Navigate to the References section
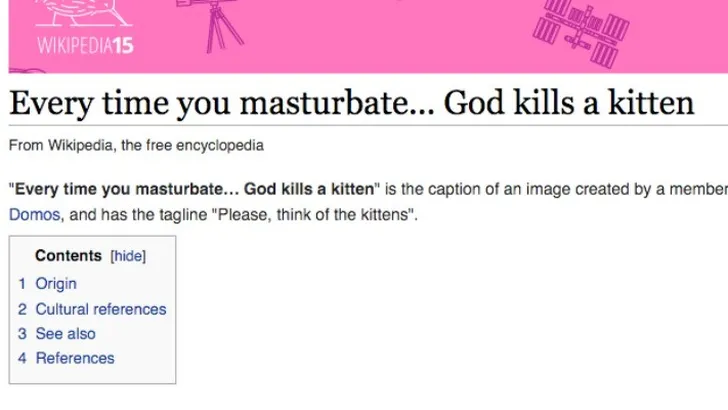Screen dimensions: 728x410 [75, 358]
